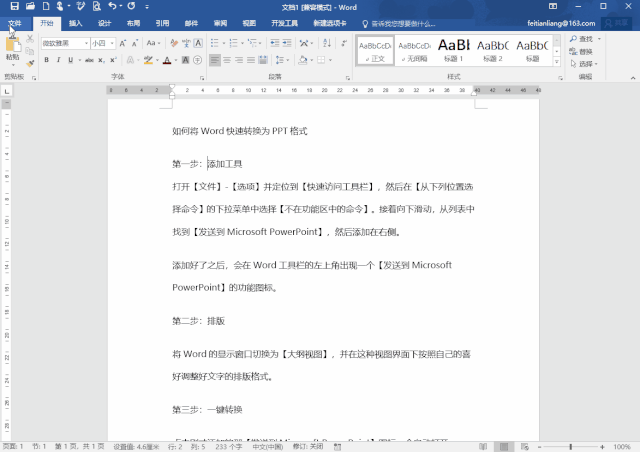Apply enclosed character circle icon

click(198, 60)
